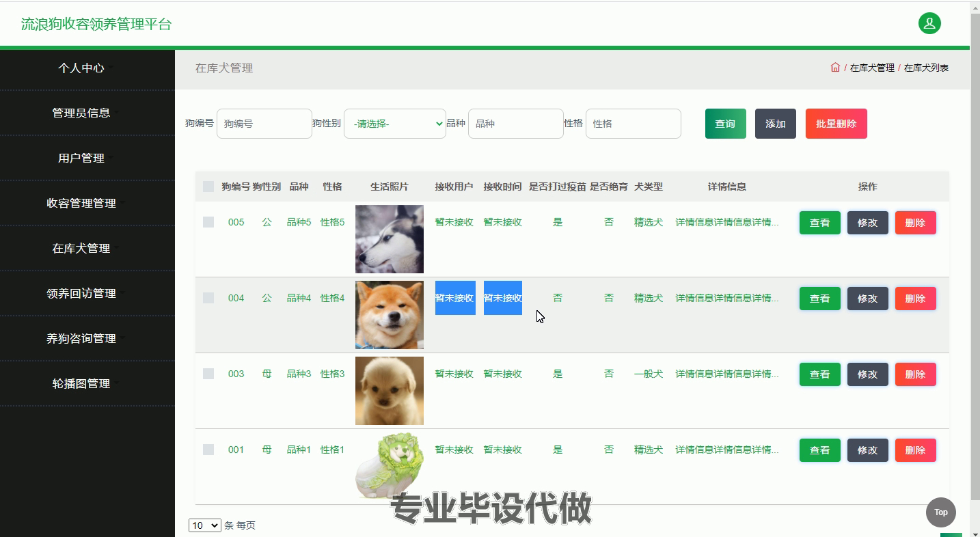Open the cabbage-dog photo for dog 001
980x537 pixels.
390,467
